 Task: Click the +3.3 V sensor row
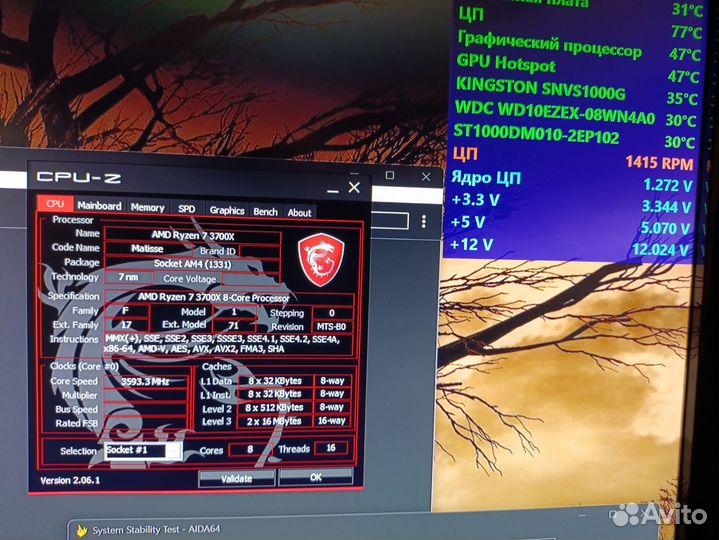tap(570, 203)
